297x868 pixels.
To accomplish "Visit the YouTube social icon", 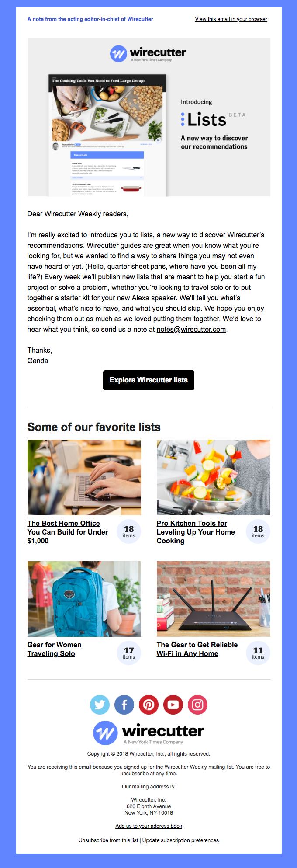I will 173,705.
